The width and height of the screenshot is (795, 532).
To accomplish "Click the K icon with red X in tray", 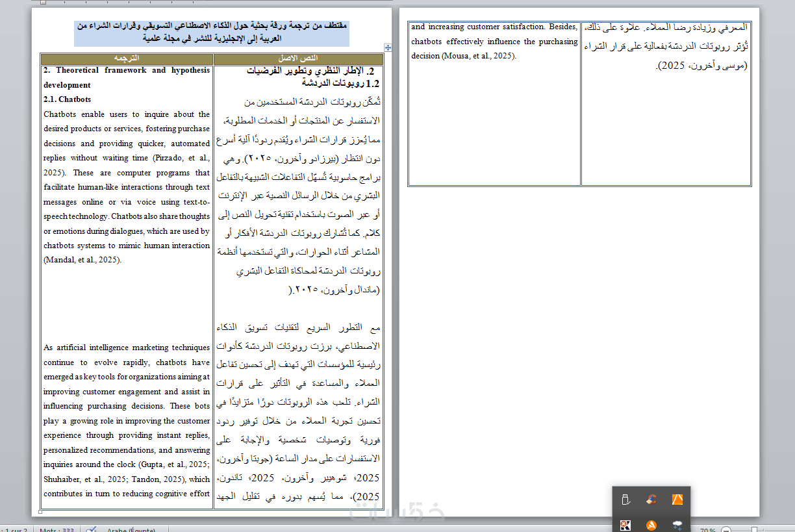I will point(625,525).
